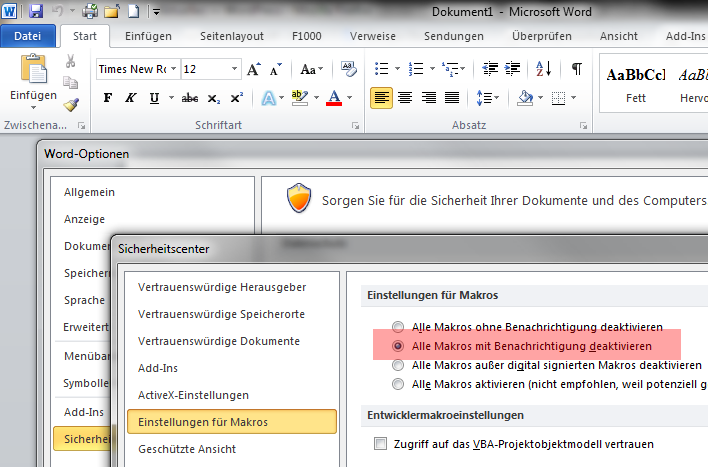
Task: Click the Format Painter brush icon
Action: pyautogui.click(x=71, y=104)
